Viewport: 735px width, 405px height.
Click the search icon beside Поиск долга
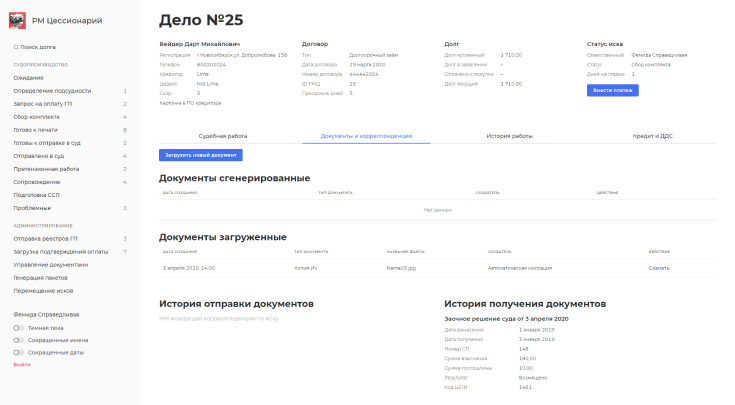[x=16, y=47]
